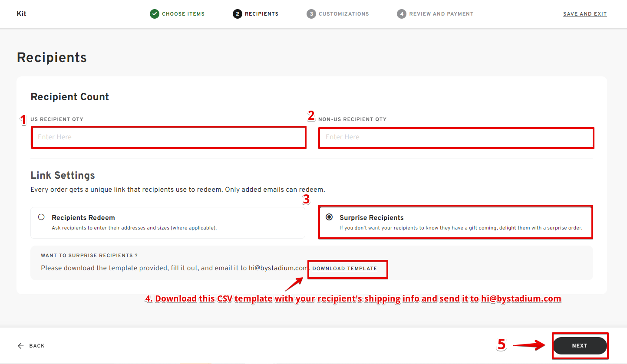Viewport: 627px width, 364px height.
Task: Click the Surprise Recipients option description text
Action: (x=460, y=228)
